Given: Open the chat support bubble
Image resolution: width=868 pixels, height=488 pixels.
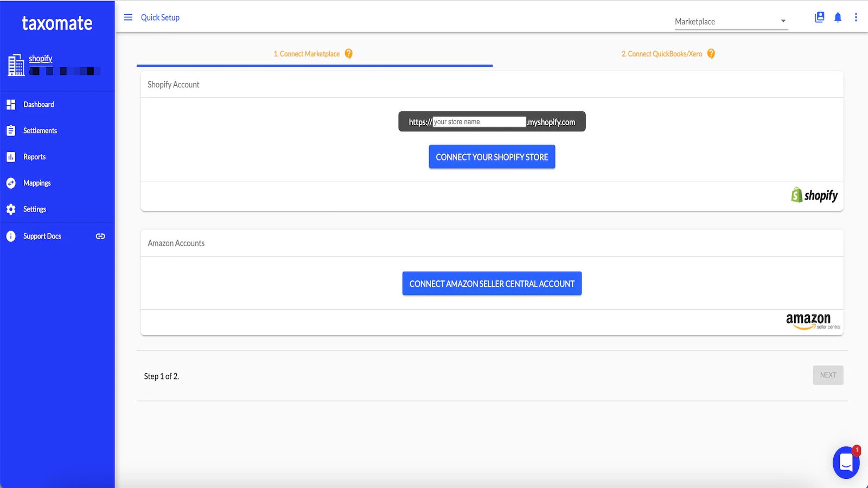Looking at the screenshot, I should point(846,463).
